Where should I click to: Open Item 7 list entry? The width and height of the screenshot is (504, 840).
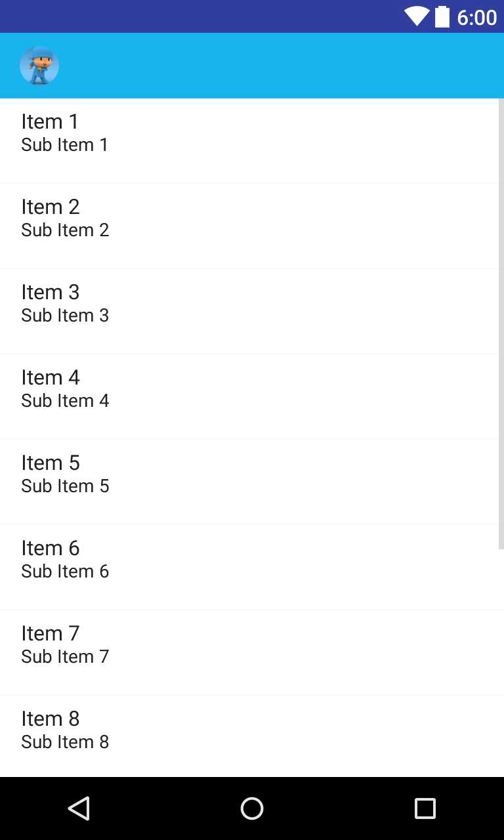click(x=249, y=652)
